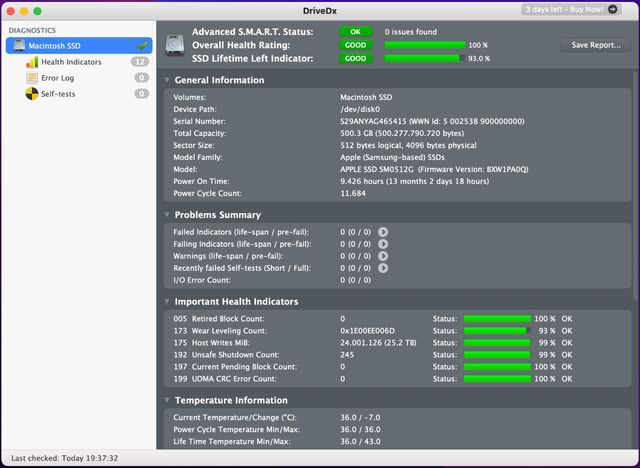Screen dimensions: 640x468
Task: Click the 0 issues found text
Action: point(411,32)
